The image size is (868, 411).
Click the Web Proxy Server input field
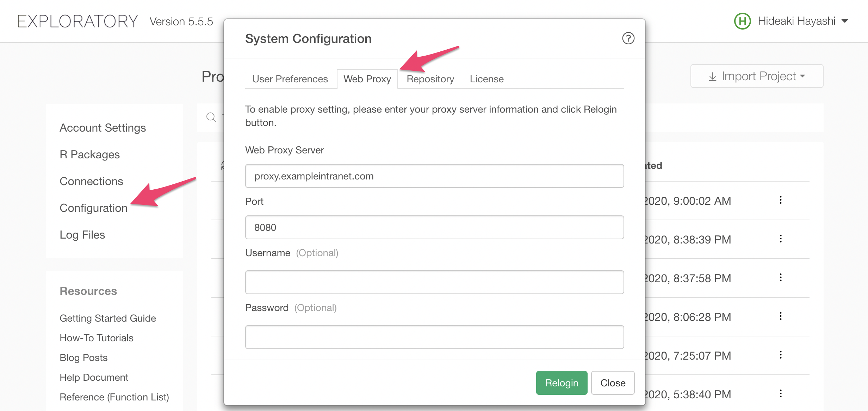tap(434, 176)
